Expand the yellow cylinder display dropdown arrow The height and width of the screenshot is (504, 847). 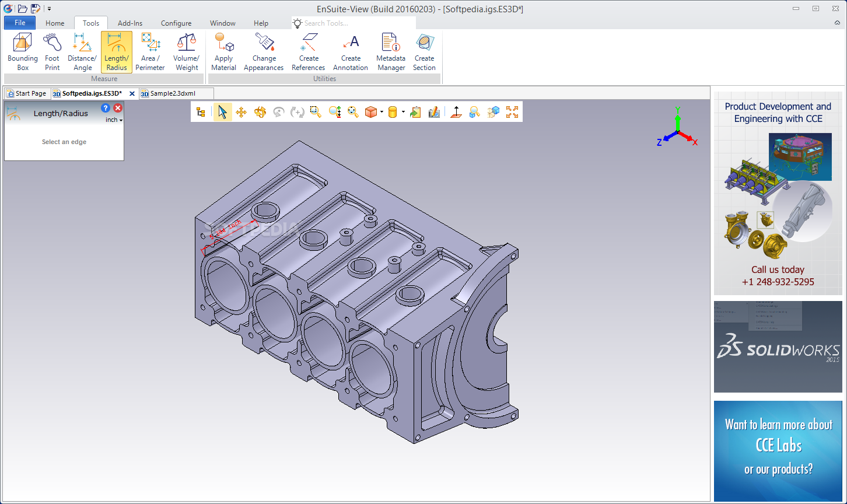403,112
